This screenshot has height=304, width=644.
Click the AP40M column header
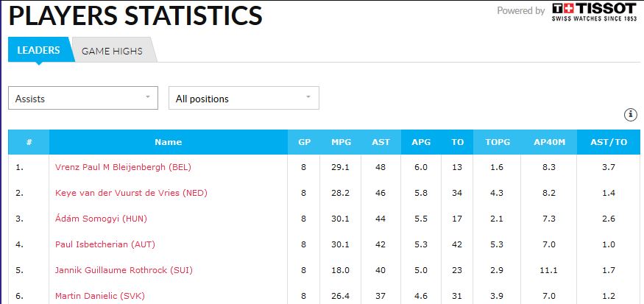point(550,142)
